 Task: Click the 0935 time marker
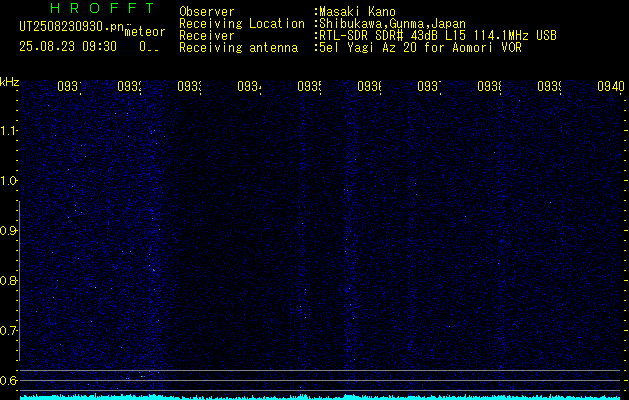tap(309, 86)
